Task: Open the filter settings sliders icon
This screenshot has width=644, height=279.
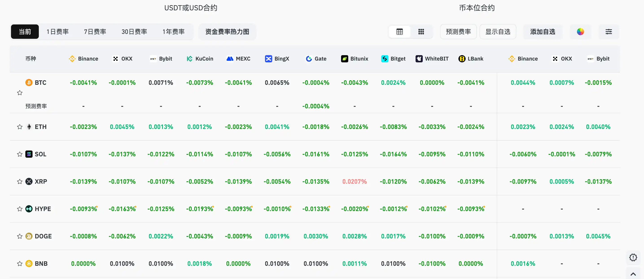Action: click(609, 32)
